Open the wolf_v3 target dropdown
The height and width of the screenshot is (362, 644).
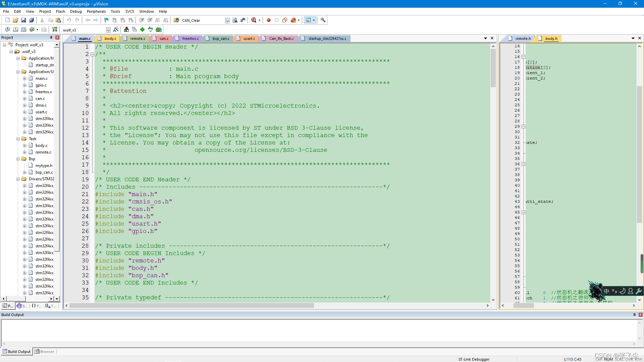pyautogui.click(x=108, y=30)
